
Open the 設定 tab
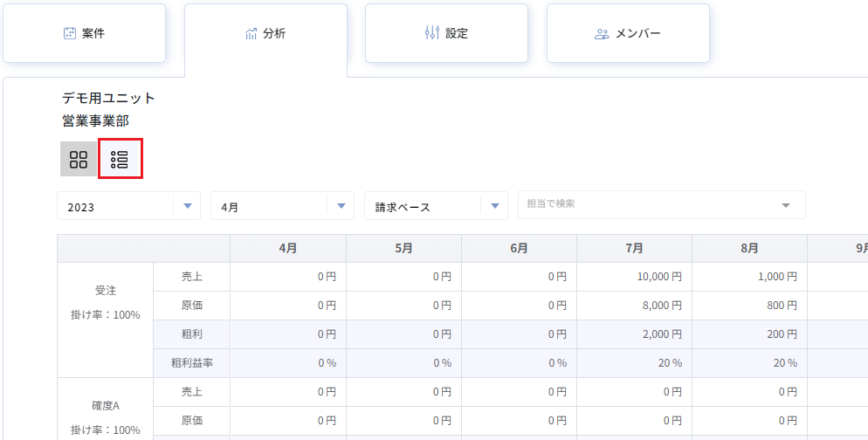(x=446, y=33)
